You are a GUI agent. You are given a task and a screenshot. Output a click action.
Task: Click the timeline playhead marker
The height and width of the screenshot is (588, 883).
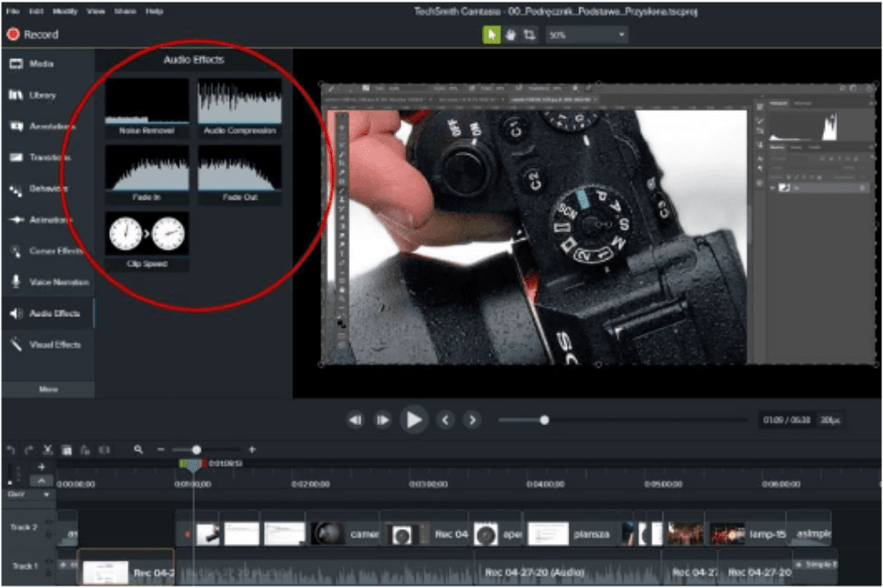coord(192,465)
